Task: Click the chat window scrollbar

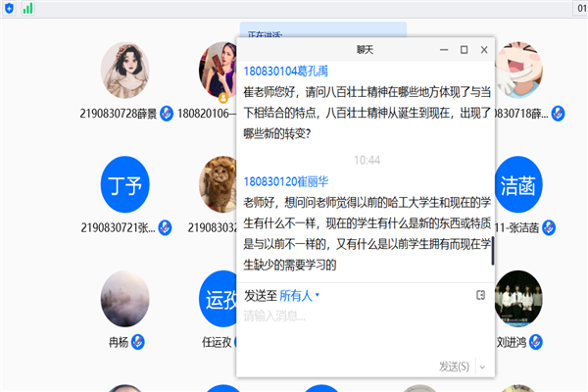Action: pyautogui.click(x=492, y=251)
